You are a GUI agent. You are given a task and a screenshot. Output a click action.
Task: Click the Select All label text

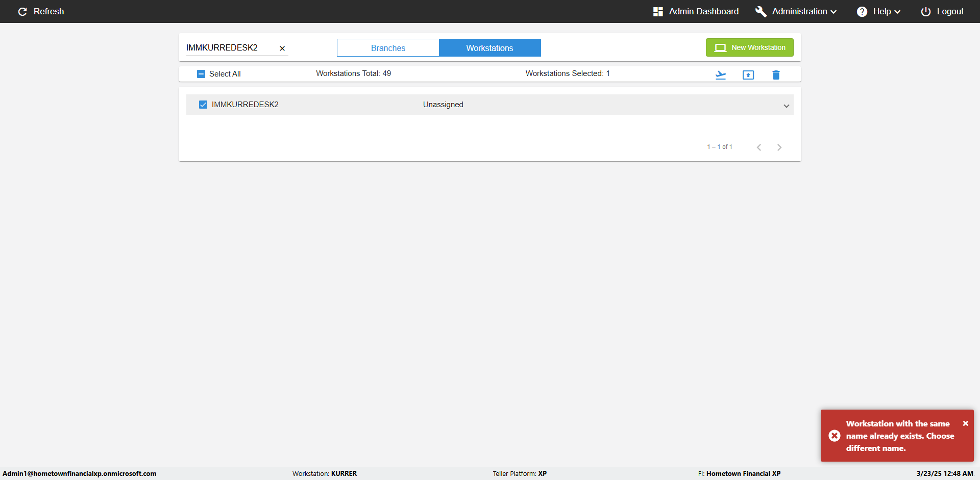[225, 74]
